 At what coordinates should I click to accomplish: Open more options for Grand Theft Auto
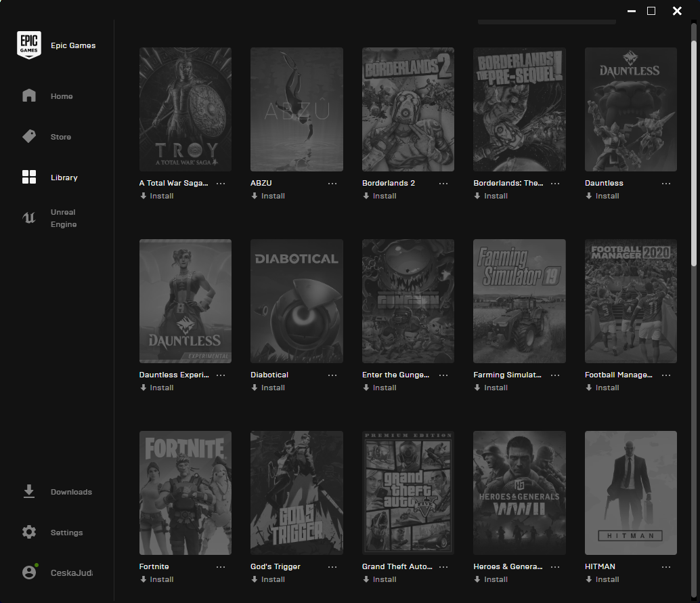[443, 567]
